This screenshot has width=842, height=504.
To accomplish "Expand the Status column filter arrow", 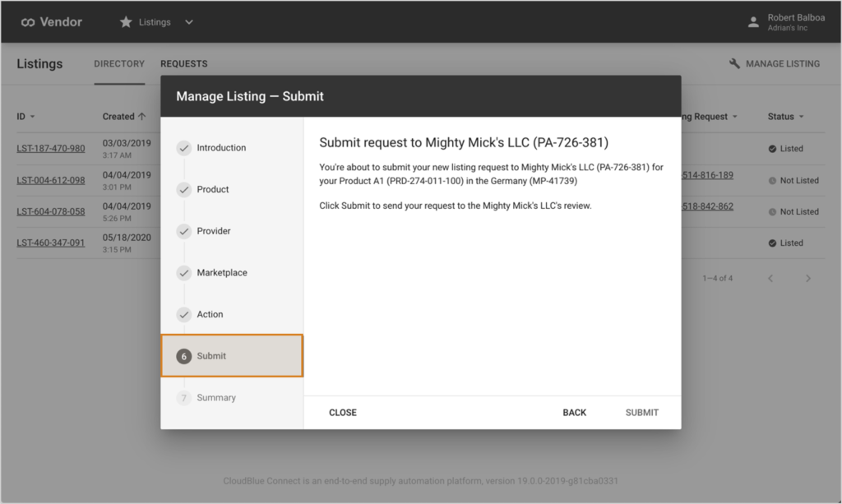I will pyautogui.click(x=801, y=117).
